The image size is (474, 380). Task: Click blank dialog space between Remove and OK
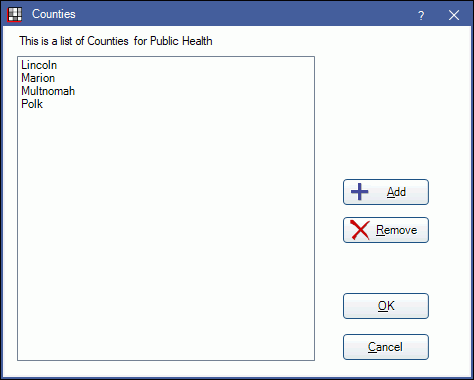(x=386, y=268)
